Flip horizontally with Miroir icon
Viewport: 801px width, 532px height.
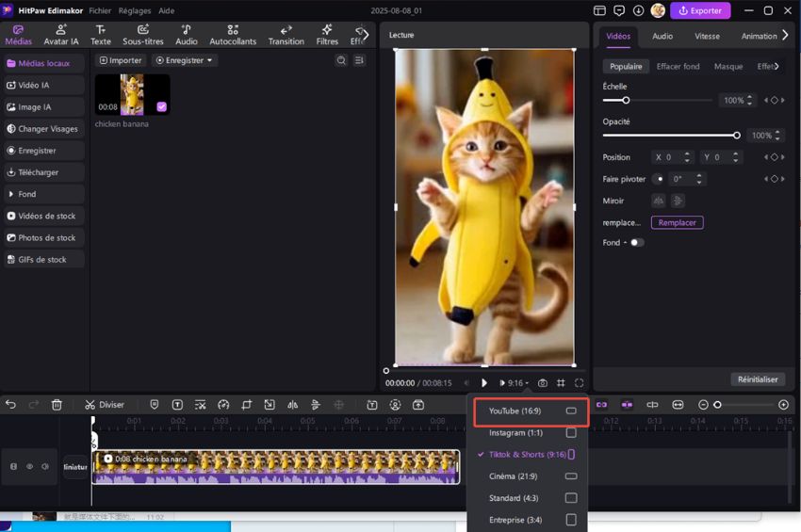pos(659,201)
